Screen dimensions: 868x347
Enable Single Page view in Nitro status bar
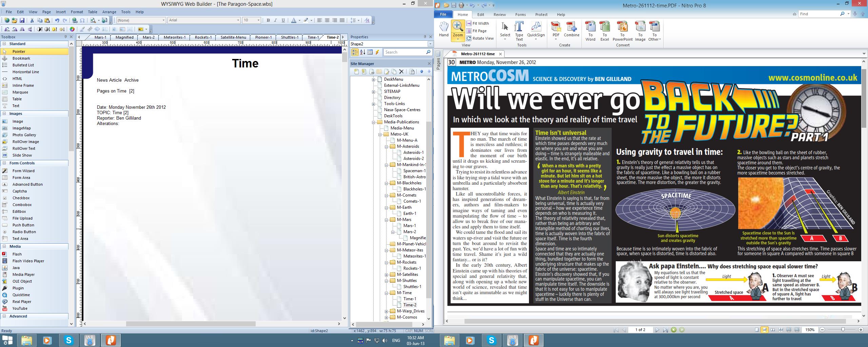(756, 330)
